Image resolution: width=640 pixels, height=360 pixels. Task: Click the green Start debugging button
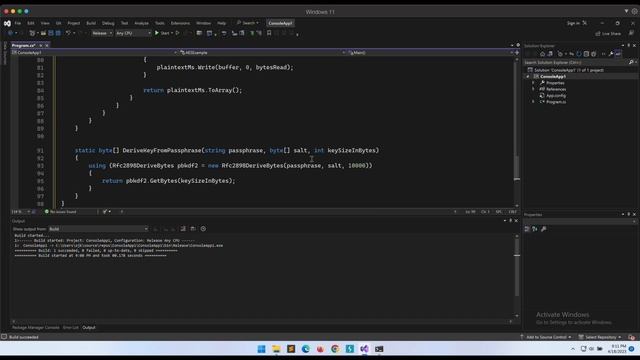coord(162,33)
